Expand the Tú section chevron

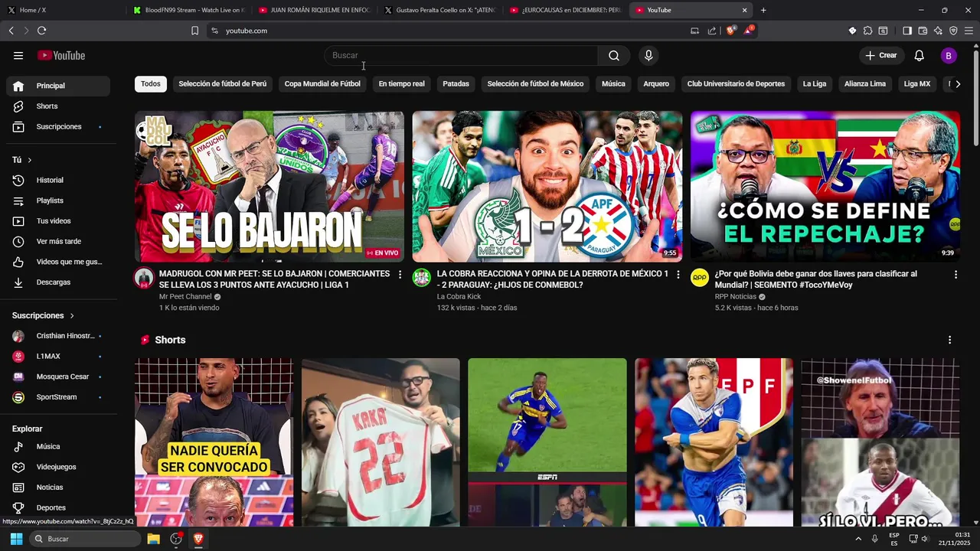tap(30, 160)
